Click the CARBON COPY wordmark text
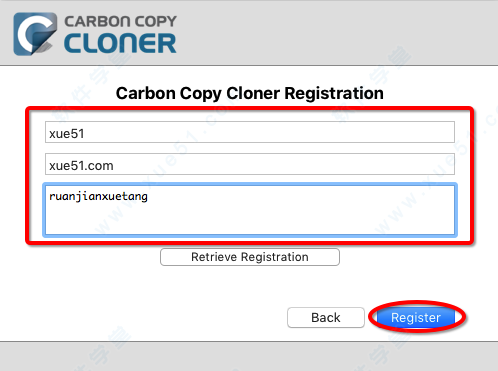 tap(120, 22)
